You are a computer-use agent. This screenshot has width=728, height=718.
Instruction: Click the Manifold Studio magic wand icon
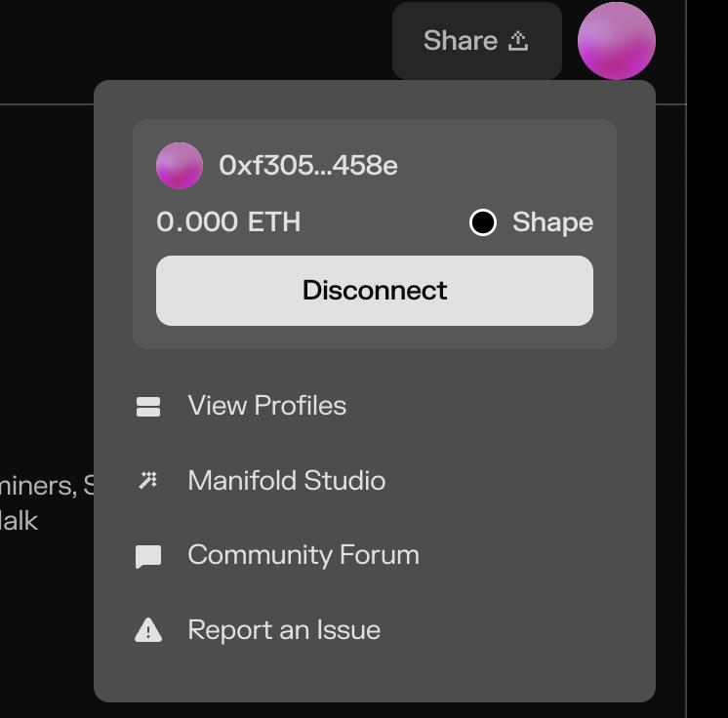(x=148, y=480)
